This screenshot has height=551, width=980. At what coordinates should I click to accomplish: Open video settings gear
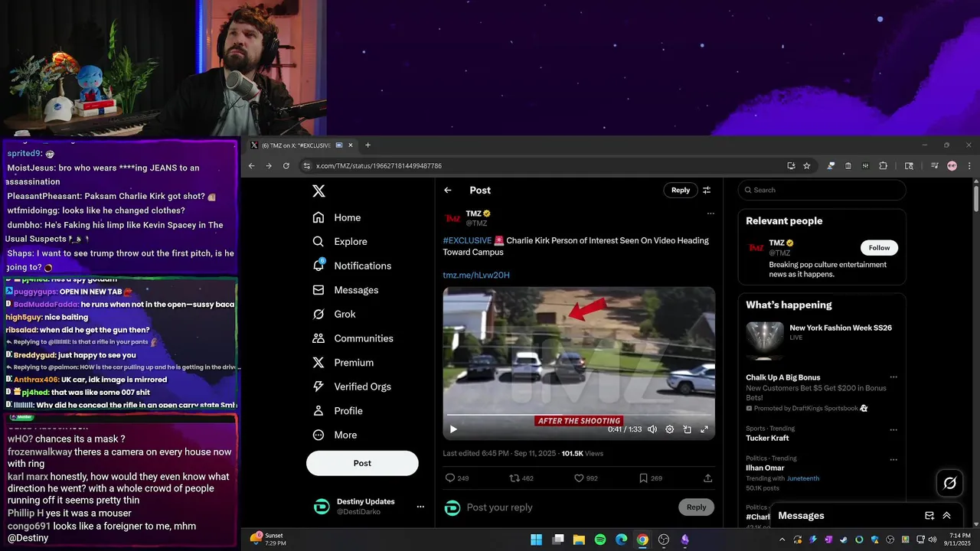(670, 429)
